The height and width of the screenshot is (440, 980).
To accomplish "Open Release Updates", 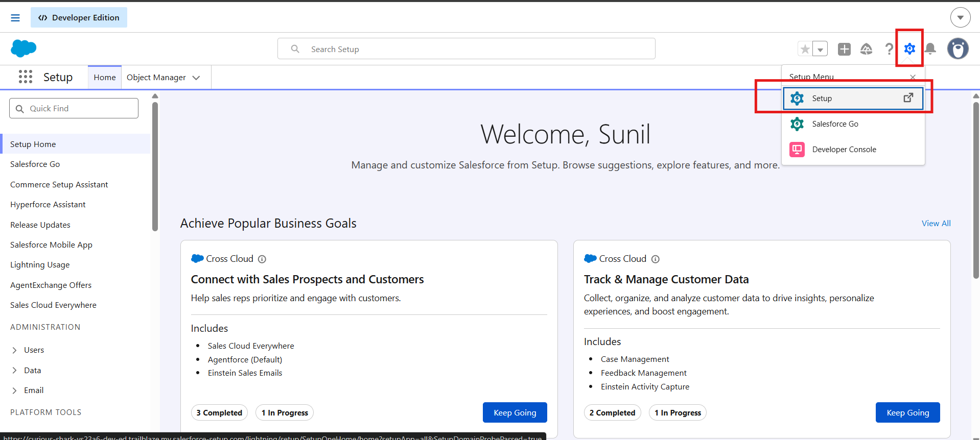I will tap(40, 225).
